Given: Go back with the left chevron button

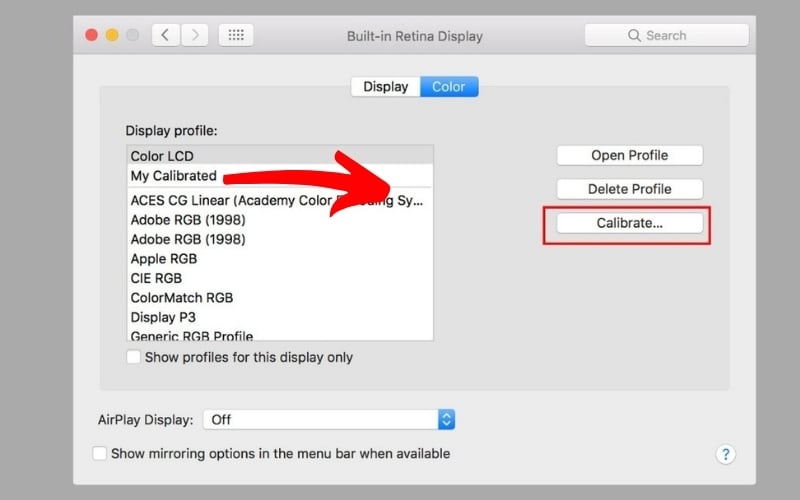Looking at the screenshot, I should (165, 35).
